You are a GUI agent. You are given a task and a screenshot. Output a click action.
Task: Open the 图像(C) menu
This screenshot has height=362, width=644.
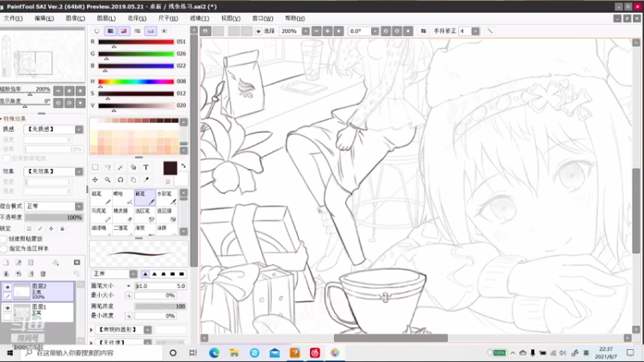[x=75, y=19]
